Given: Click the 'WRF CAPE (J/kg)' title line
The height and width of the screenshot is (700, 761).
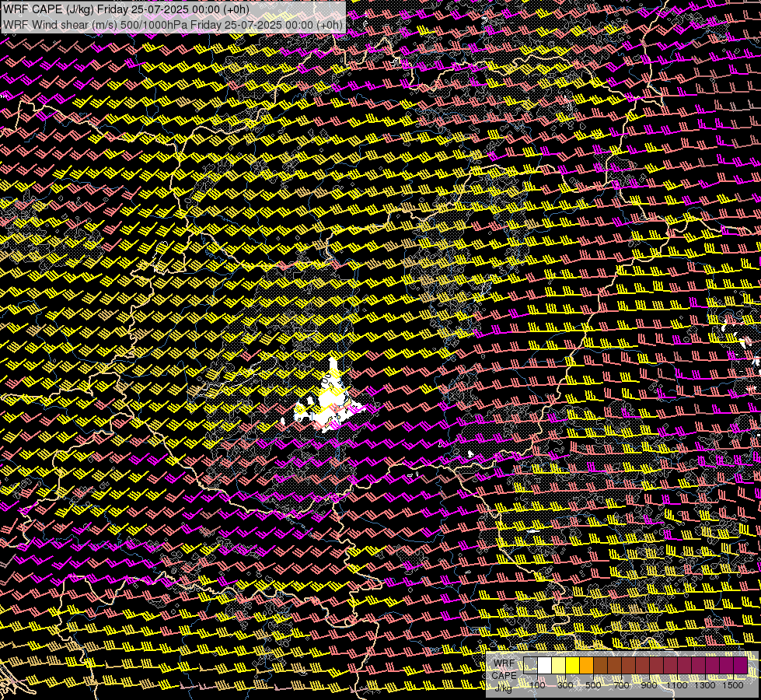Looking at the screenshot, I should click(126, 9).
